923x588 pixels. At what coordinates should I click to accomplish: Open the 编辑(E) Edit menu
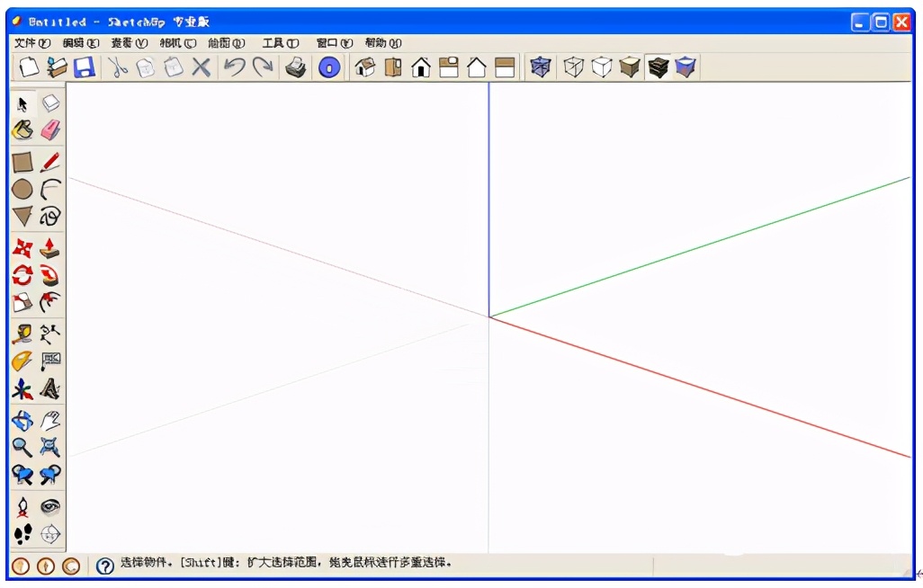(x=81, y=43)
